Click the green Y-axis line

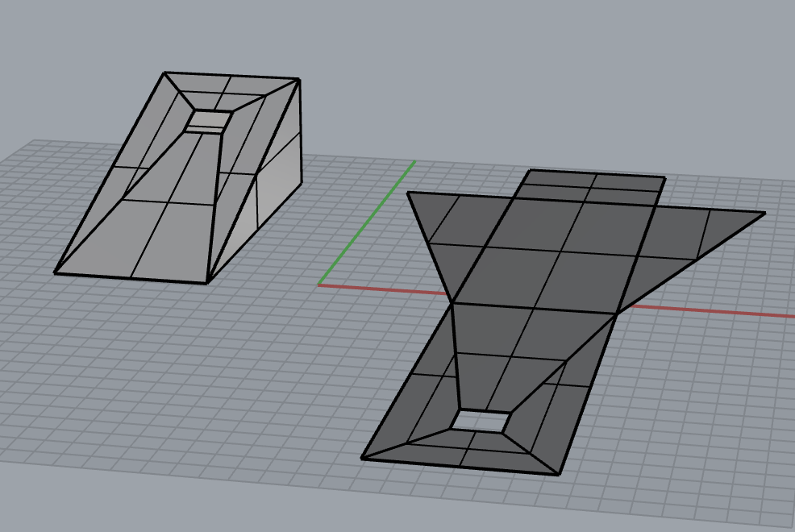click(x=367, y=222)
